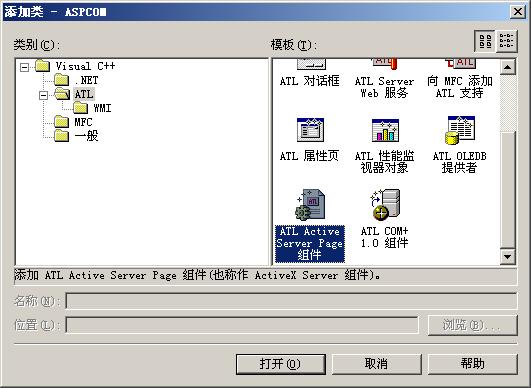Switch templates to small icons list view

point(507,41)
